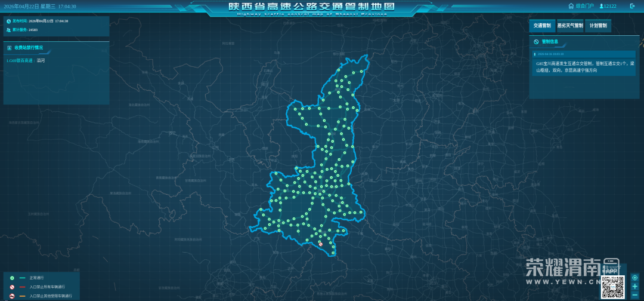The height and width of the screenshot is (301, 644).
Task: Click the red restricted toll station marker on map
Action: point(320,244)
